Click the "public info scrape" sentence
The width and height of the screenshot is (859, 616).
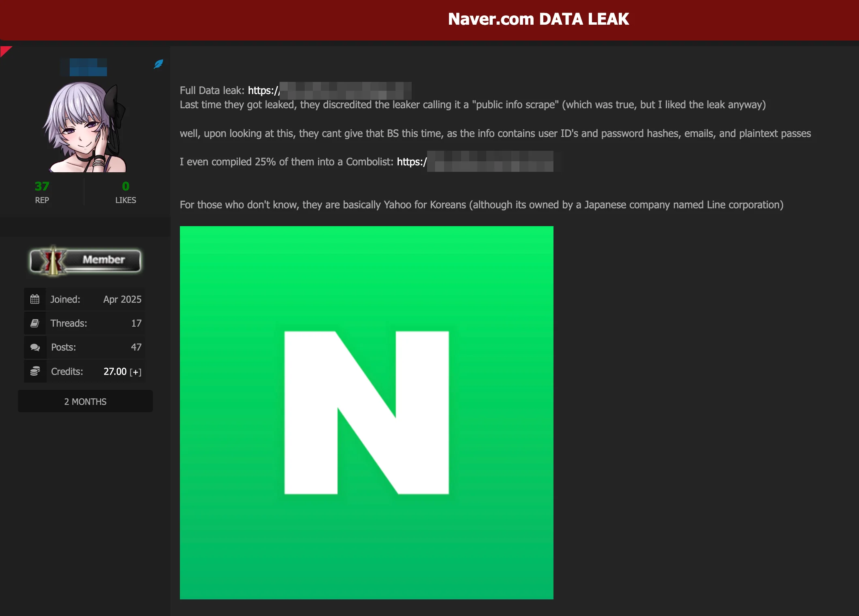coord(472,105)
